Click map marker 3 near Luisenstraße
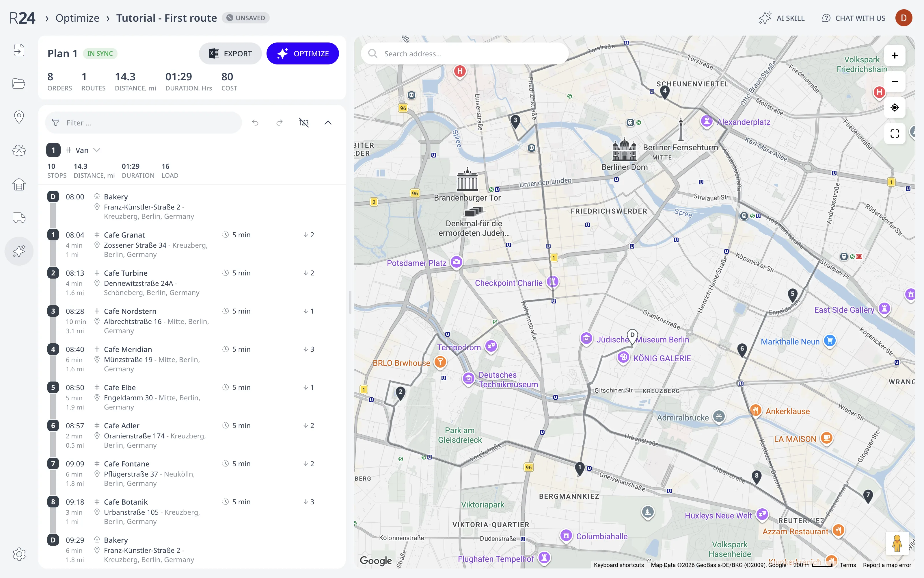This screenshot has height=578, width=924. [515, 122]
